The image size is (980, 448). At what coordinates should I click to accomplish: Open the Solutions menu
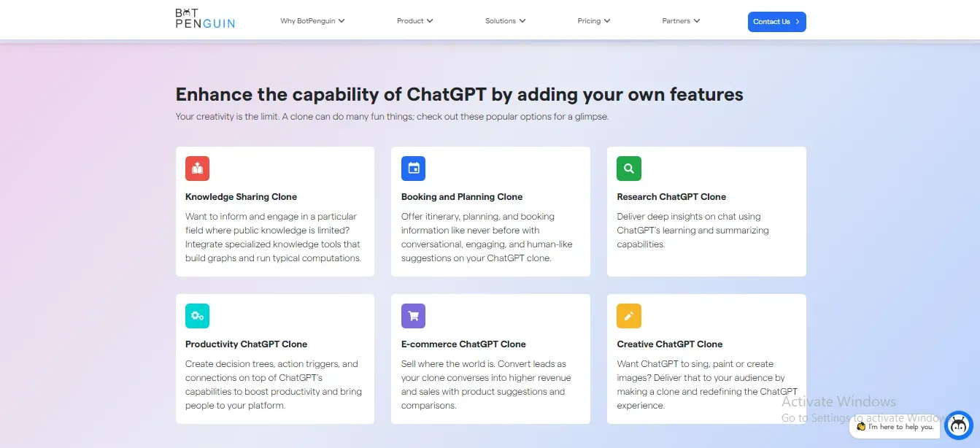pyautogui.click(x=505, y=21)
